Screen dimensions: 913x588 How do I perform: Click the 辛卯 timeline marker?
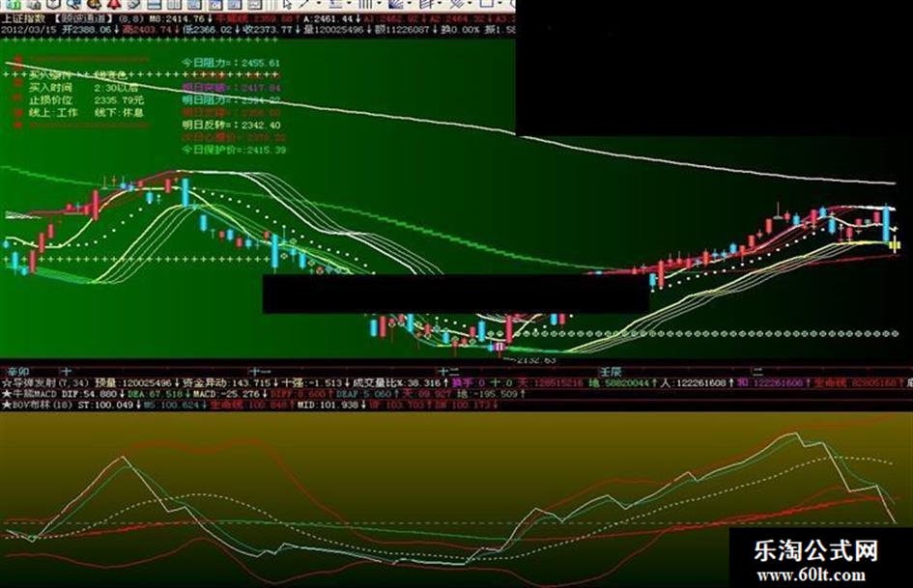17,372
